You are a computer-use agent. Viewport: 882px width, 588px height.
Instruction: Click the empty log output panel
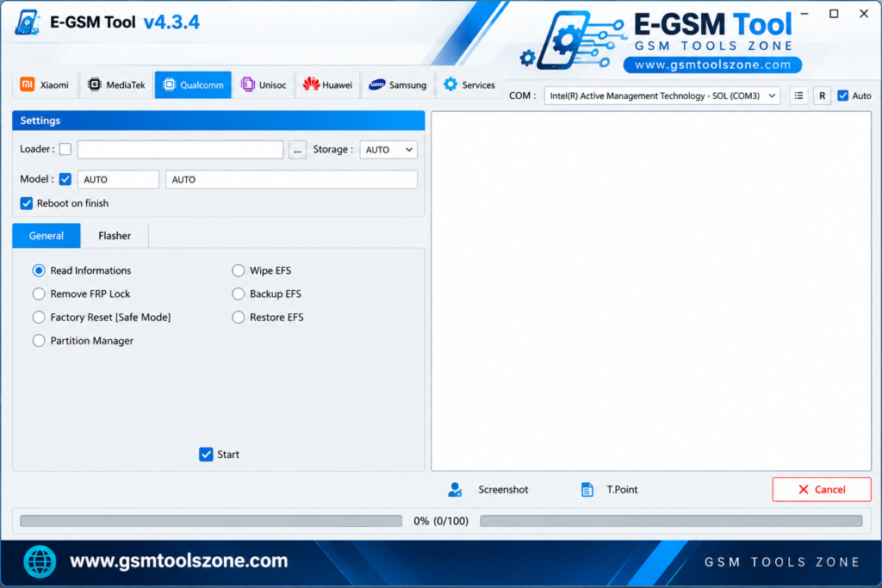[x=651, y=291]
